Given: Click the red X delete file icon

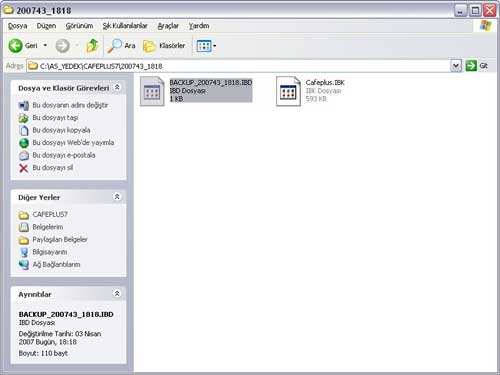Looking at the screenshot, I should 24,168.
